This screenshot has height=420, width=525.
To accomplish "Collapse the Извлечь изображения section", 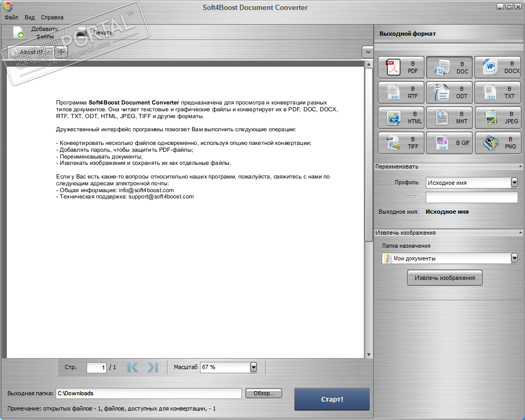I will click(520, 233).
